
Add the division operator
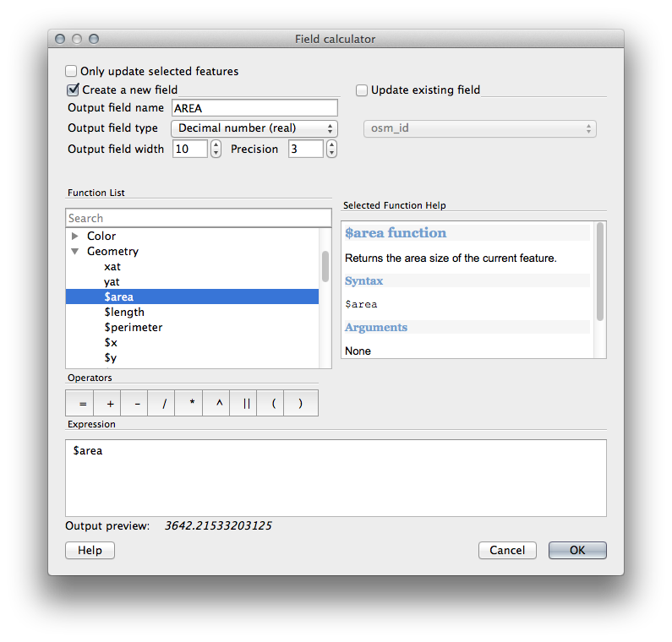point(164,404)
